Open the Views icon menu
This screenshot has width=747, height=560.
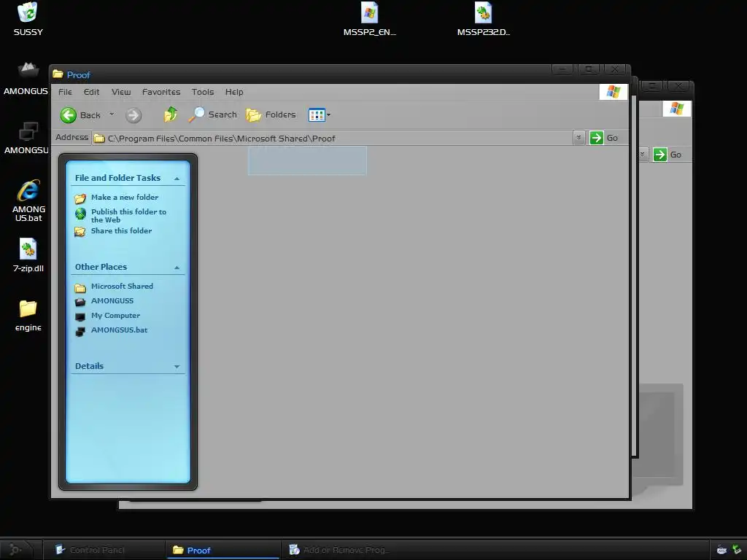pos(320,114)
